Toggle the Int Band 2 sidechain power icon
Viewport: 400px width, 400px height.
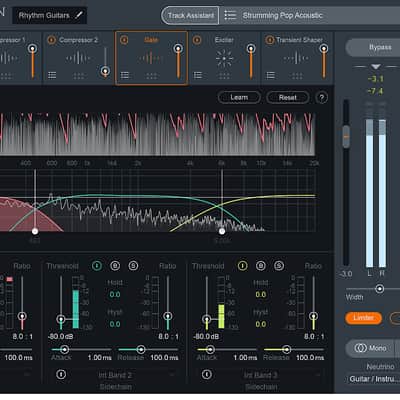[61, 374]
